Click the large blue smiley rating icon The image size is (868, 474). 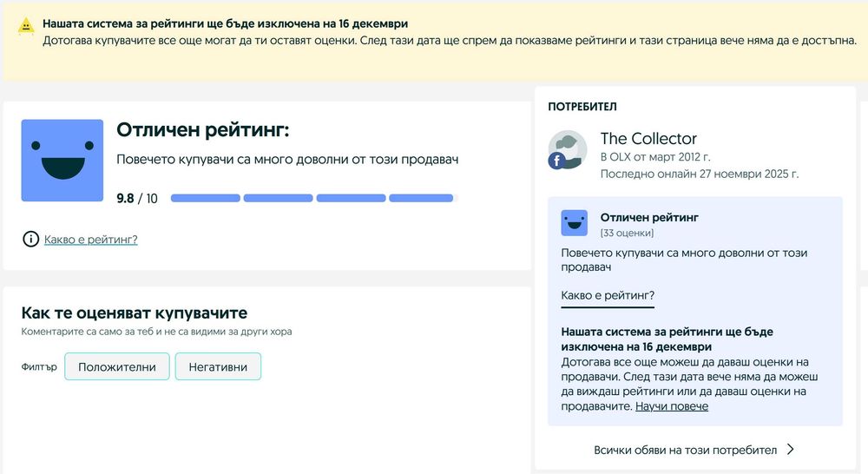pyautogui.click(x=62, y=161)
